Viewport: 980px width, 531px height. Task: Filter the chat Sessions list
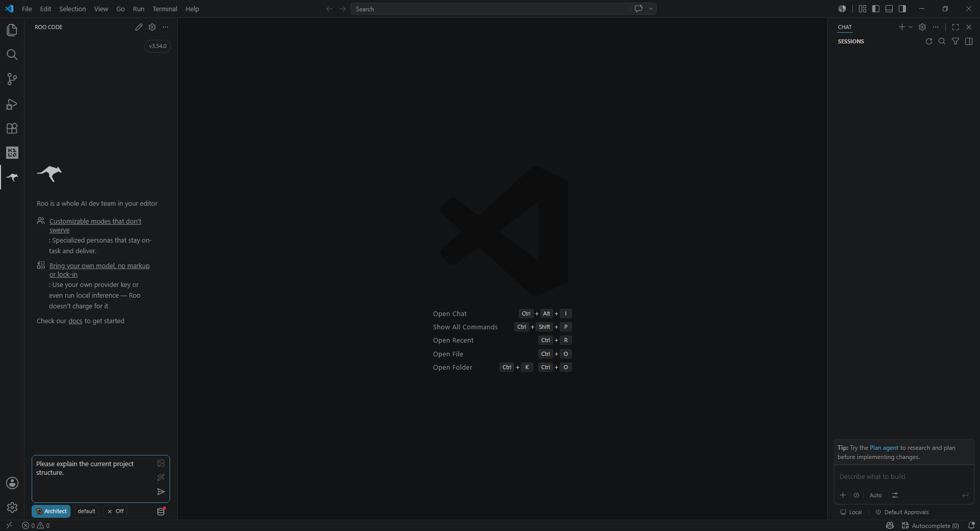[955, 41]
